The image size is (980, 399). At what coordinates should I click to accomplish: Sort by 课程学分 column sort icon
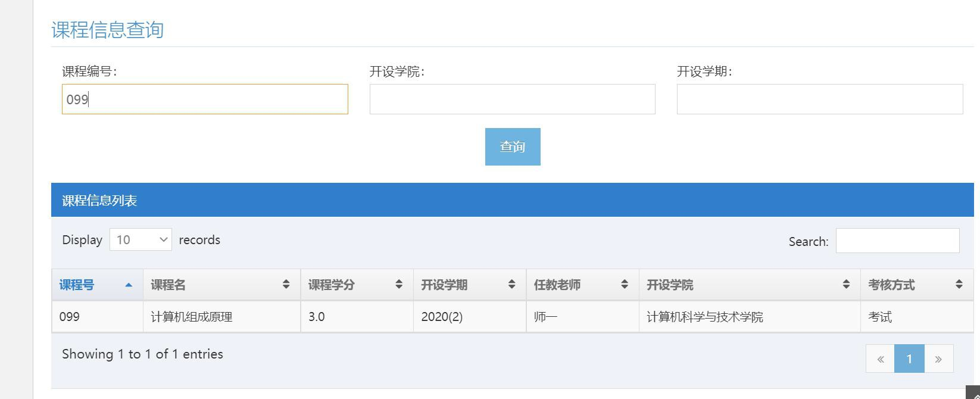399,285
